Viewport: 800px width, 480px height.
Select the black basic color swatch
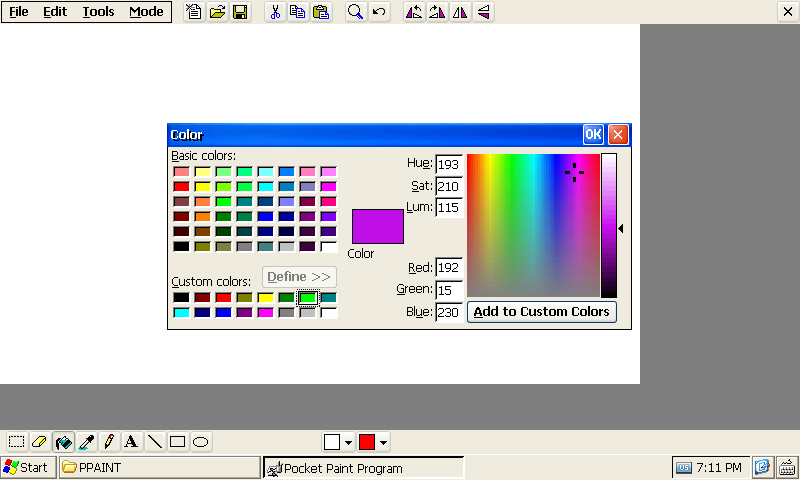(181, 246)
